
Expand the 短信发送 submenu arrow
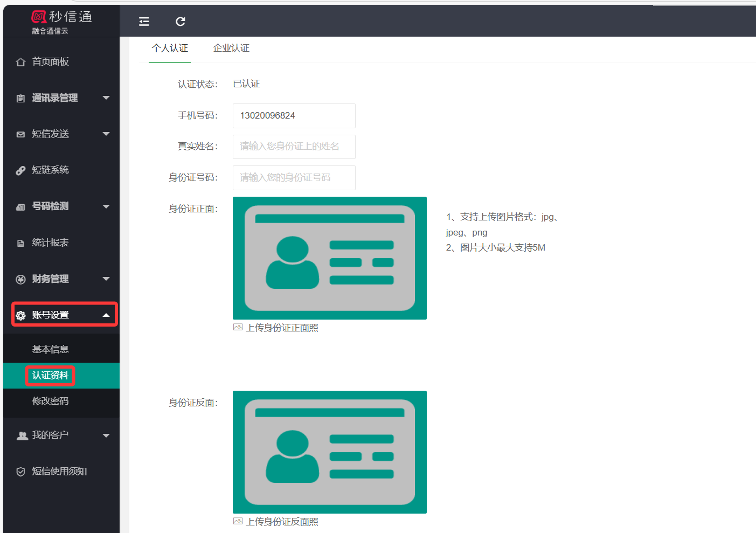(x=106, y=134)
